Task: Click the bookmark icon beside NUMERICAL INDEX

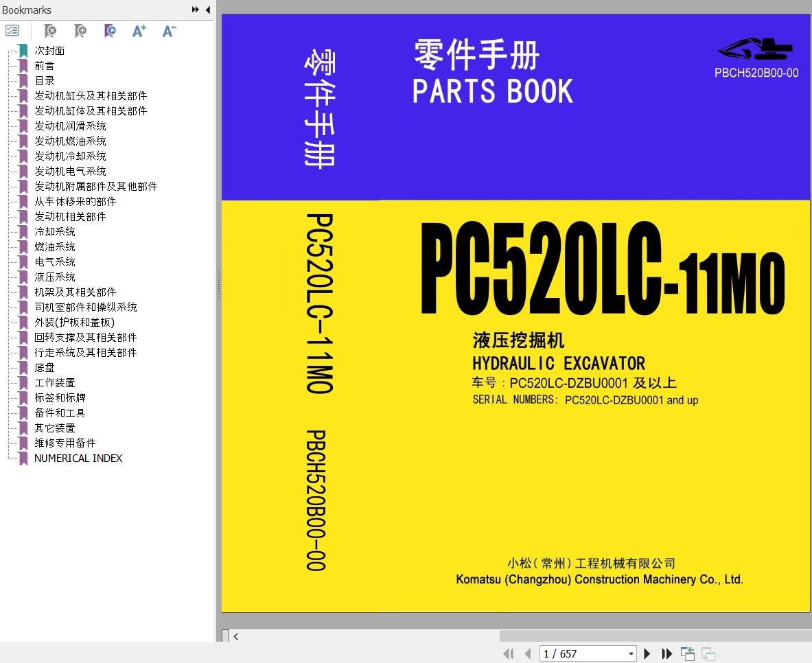Action: coord(23,458)
